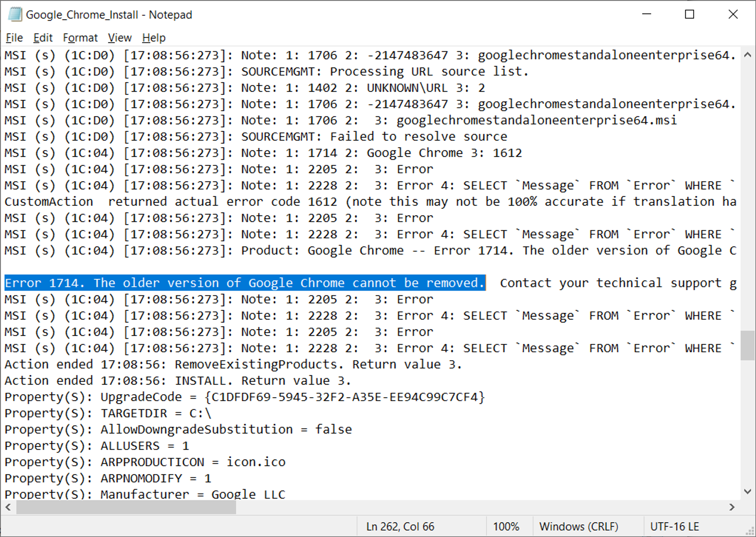Click 'Note: 1: 1402 2: UNKNOWN\URL' line

pyautogui.click(x=245, y=88)
